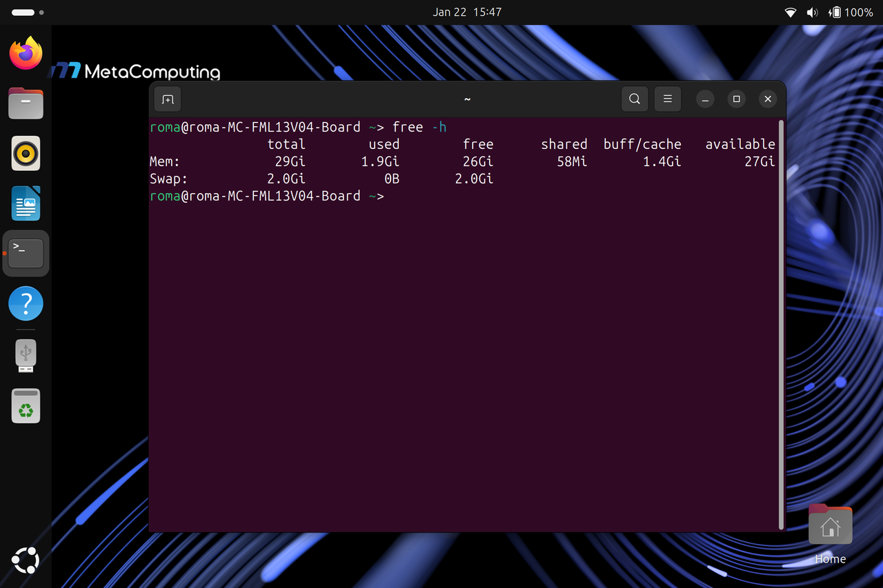Select the Terminal icon in dock

click(26, 253)
